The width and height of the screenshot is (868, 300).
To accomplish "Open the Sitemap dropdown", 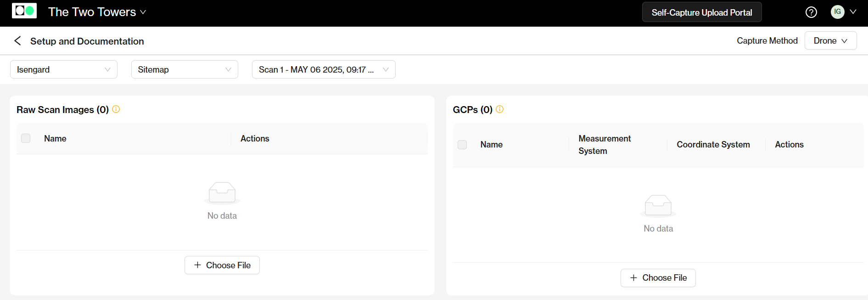I will tap(185, 69).
